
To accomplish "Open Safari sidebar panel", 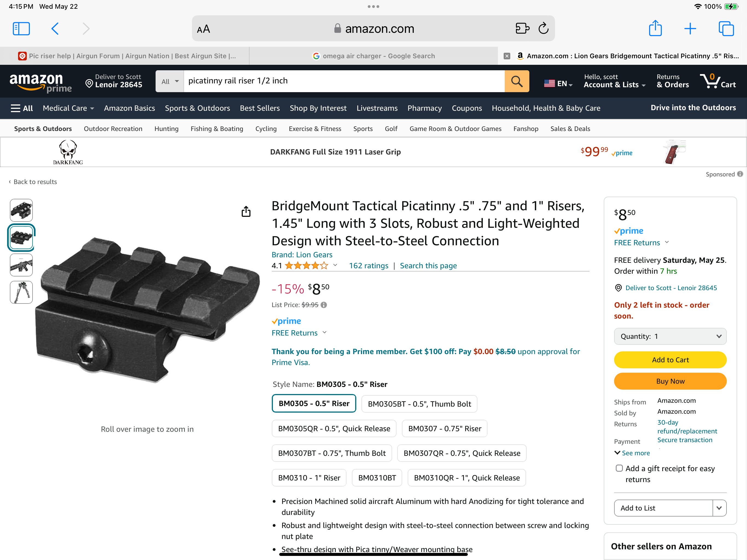I will coord(21,29).
